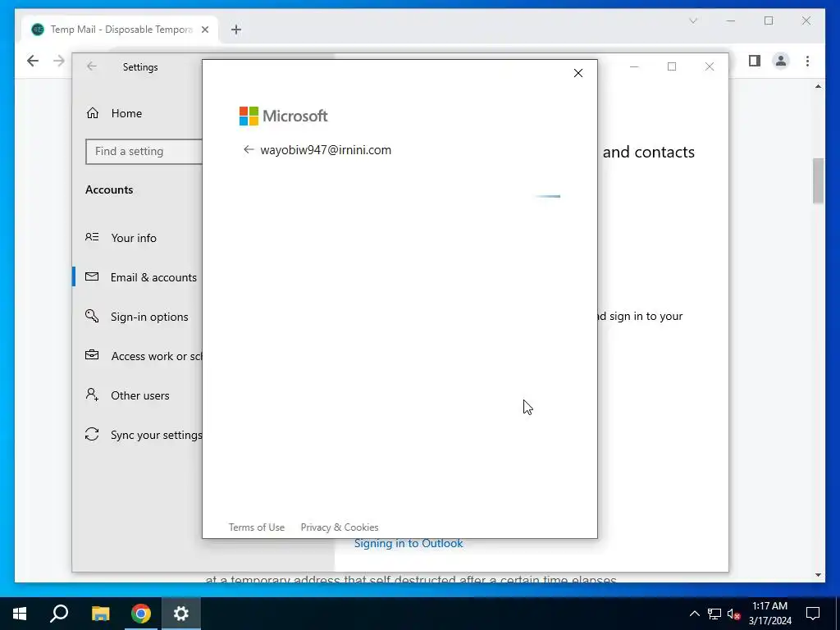Click the Other users person-plus icon
This screenshot has height=630, width=840.
pyautogui.click(x=92, y=395)
